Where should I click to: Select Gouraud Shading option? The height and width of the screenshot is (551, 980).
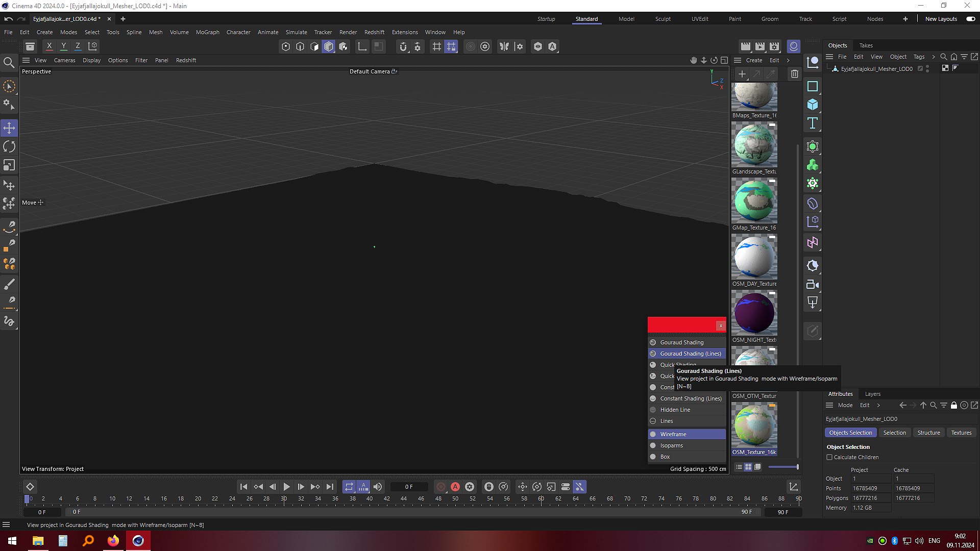(687, 342)
